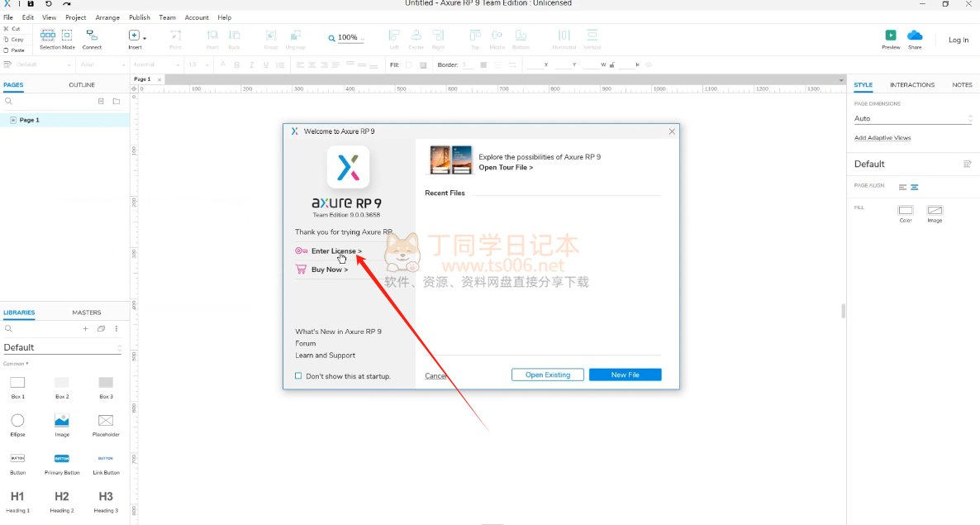
Task: Open the Insert dropdown arrow
Action: coord(145,39)
